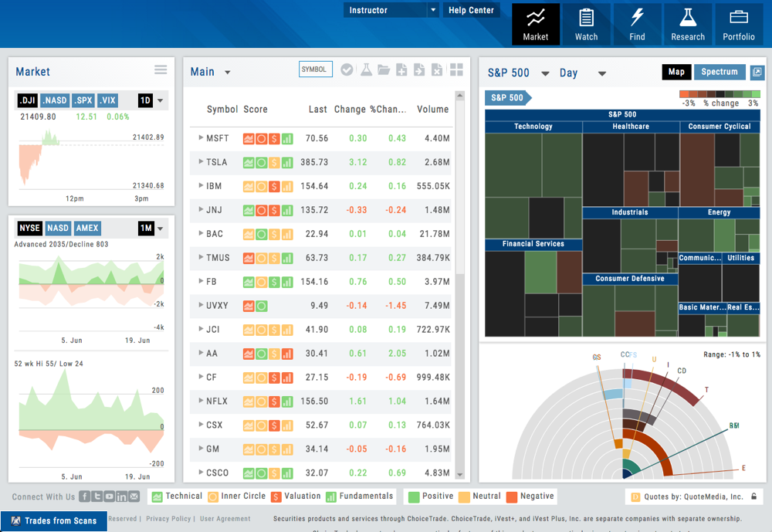Expand the NFLX row
772x532 pixels.
(x=201, y=401)
